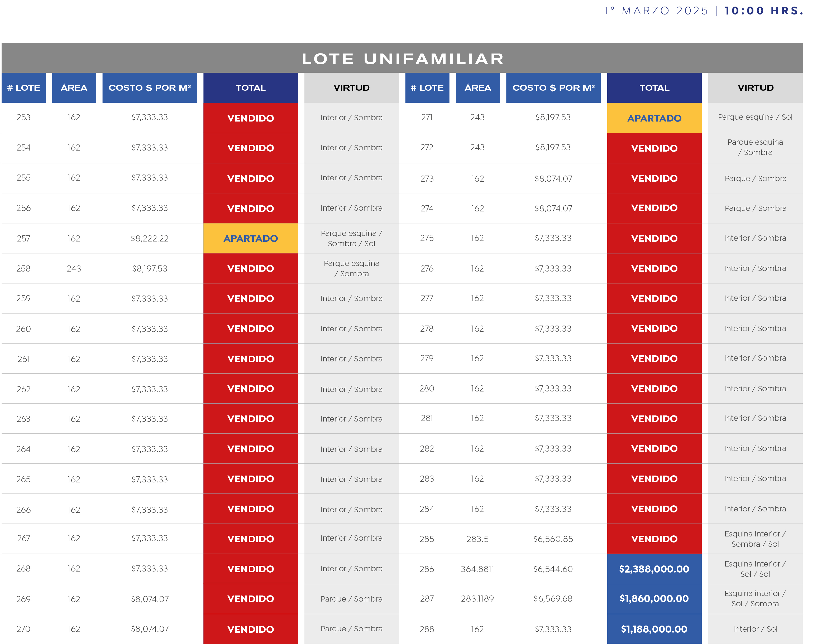
Task: Click virtud 'Esquina interior / Sol / Sol'
Action: tap(755, 569)
